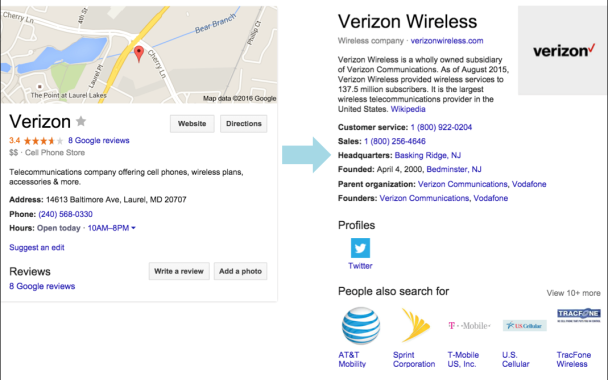Open the T-Mobile logo thumbnail

tap(469, 325)
